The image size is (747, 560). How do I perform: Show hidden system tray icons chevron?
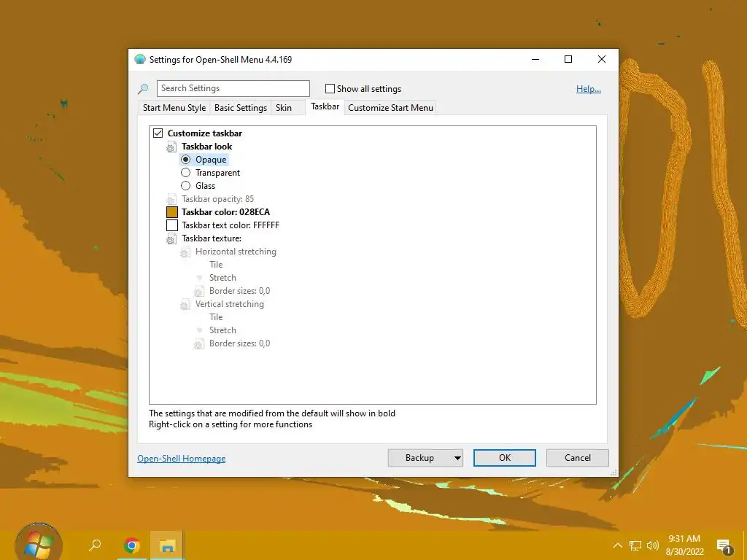click(617, 545)
